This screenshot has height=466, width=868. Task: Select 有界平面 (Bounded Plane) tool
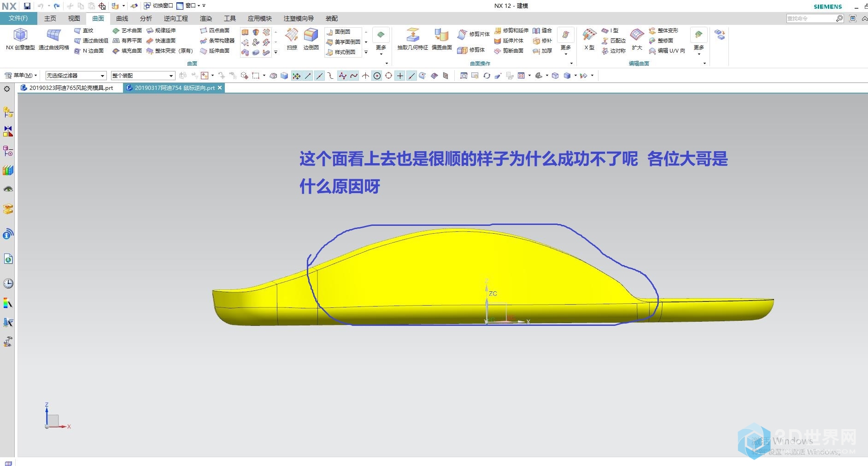127,41
